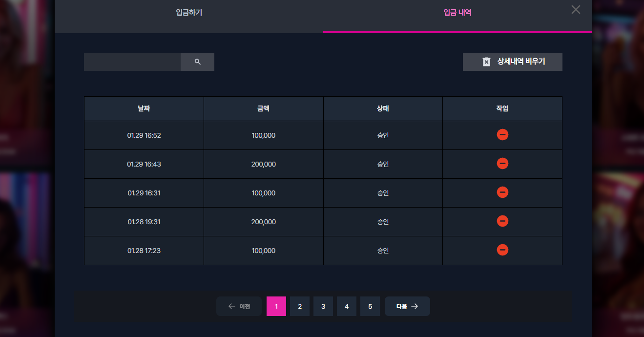Go to previous page with 이전
The width and height of the screenshot is (644, 337).
pos(239,306)
